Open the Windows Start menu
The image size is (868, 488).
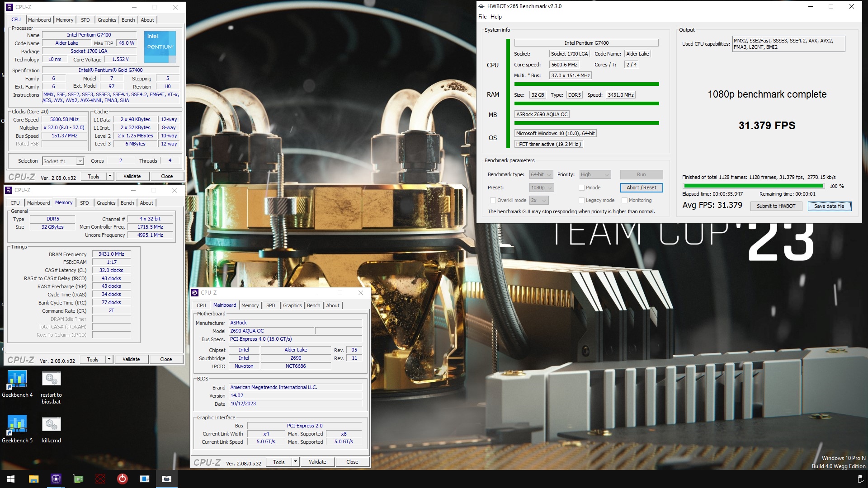click(x=11, y=479)
